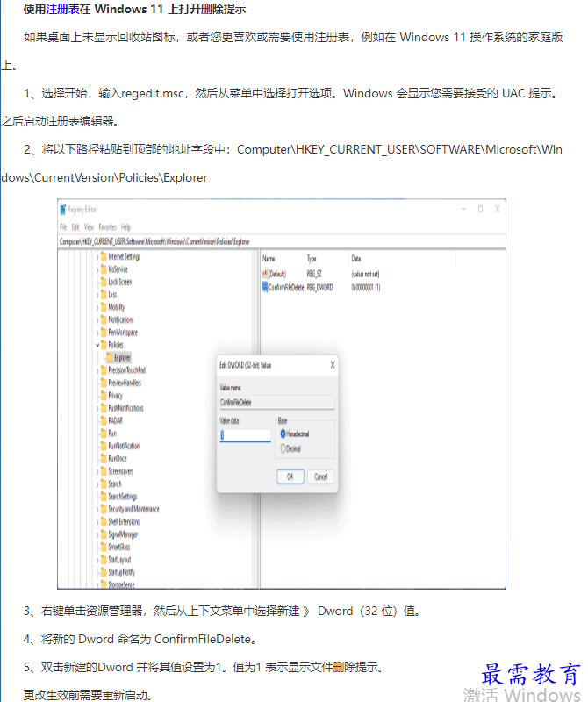This screenshot has width=588, height=702.
Task: Click the StorageSense tree item
Action: pos(121,584)
